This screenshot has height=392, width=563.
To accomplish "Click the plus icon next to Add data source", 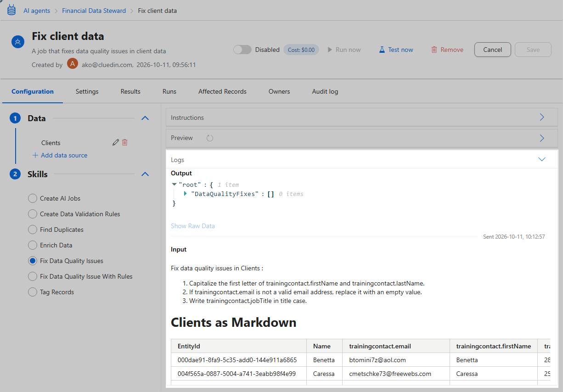I will [x=35, y=155].
